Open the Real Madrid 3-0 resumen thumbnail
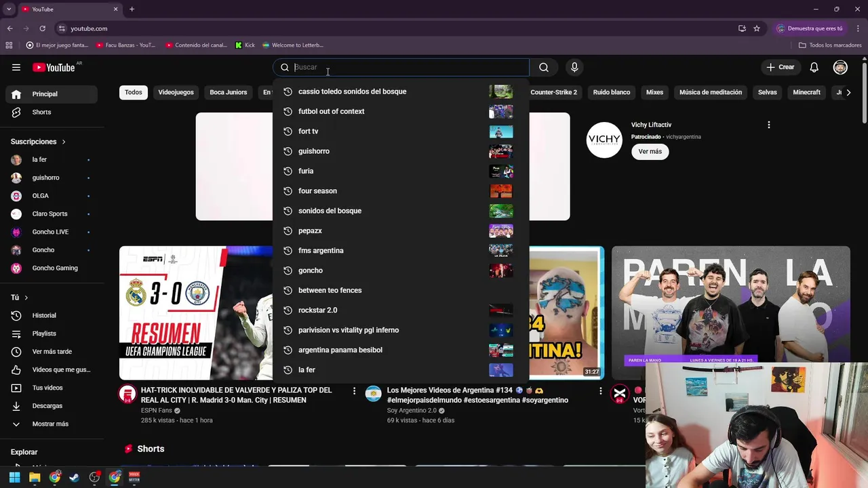Screen dimensions: 868x488 (196, 312)
